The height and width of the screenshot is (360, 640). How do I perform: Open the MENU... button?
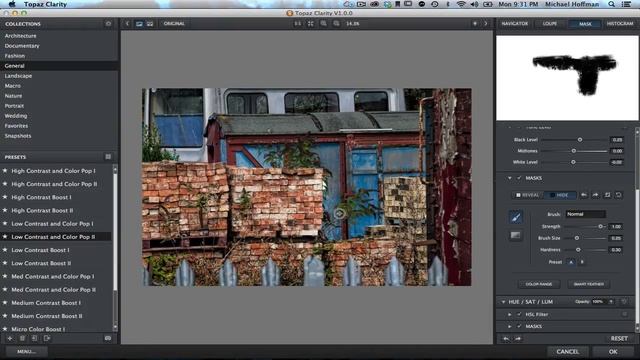pyautogui.click(x=27, y=351)
